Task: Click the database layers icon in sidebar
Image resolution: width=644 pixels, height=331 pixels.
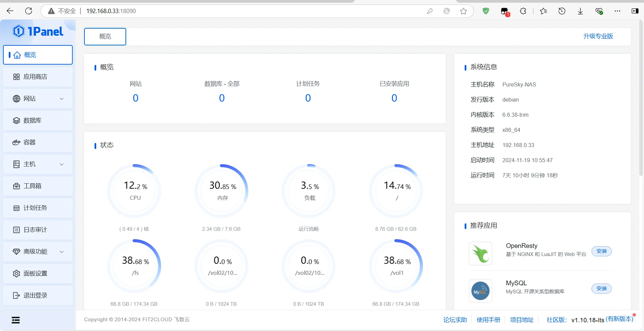Action: coord(16,121)
